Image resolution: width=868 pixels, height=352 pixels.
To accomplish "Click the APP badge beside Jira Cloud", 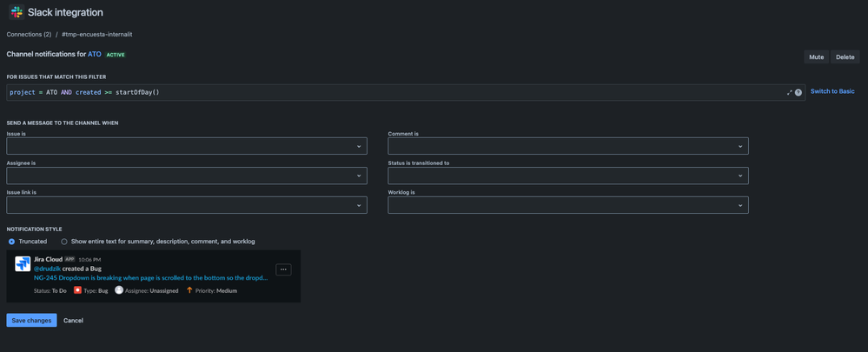I will coord(70,259).
